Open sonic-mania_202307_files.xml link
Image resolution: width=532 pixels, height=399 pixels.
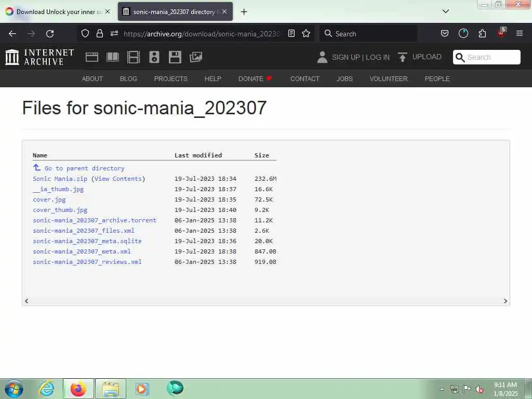coord(84,231)
